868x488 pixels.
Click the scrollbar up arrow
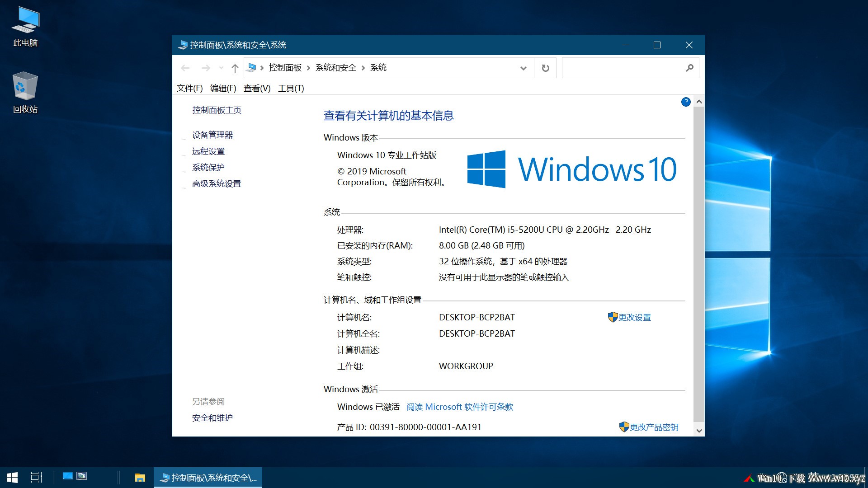699,102
